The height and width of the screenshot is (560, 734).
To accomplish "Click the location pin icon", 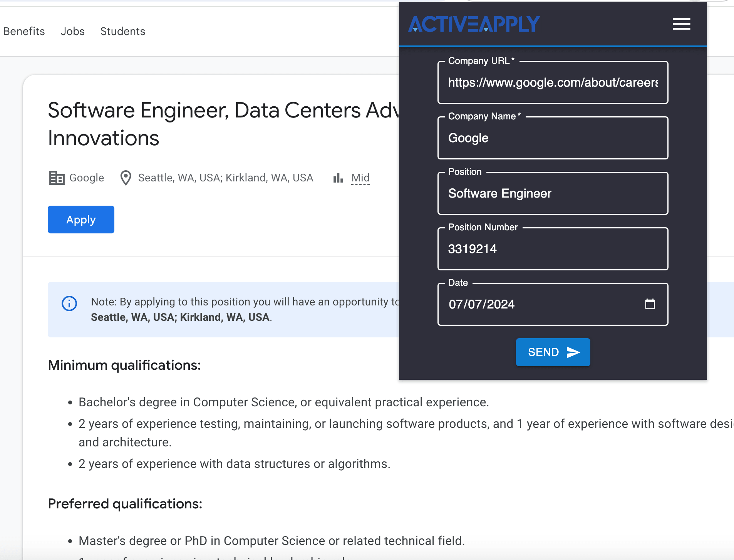I will [x=126, y=178].
